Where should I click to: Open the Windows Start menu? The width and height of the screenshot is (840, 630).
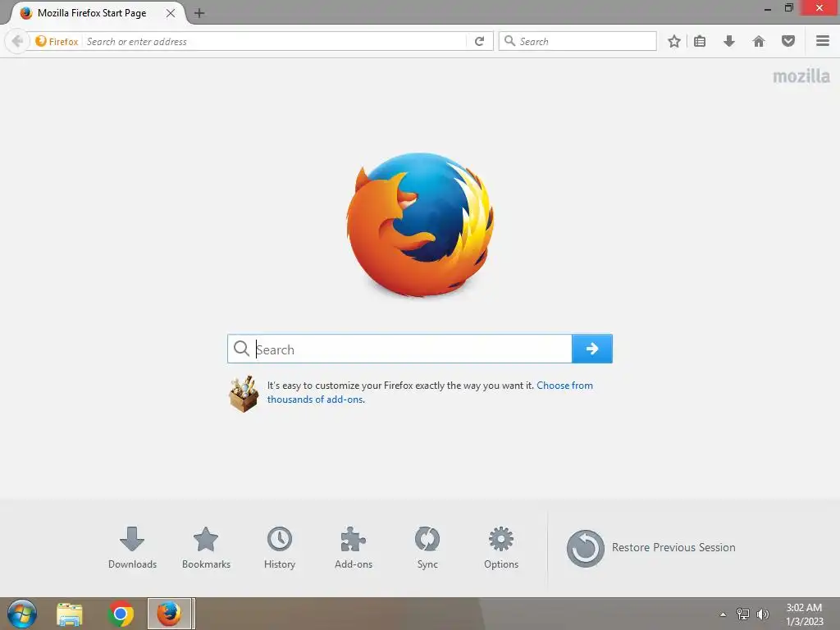click(x=22, y=614)
